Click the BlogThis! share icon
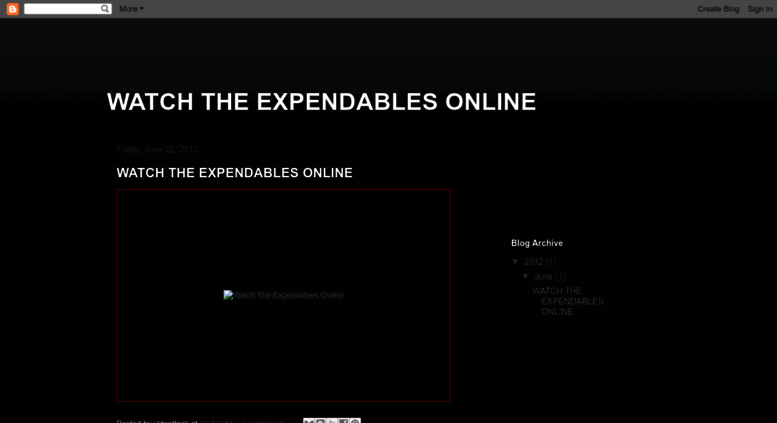Screen dimensions: 777x423 (x=320, y=421)
